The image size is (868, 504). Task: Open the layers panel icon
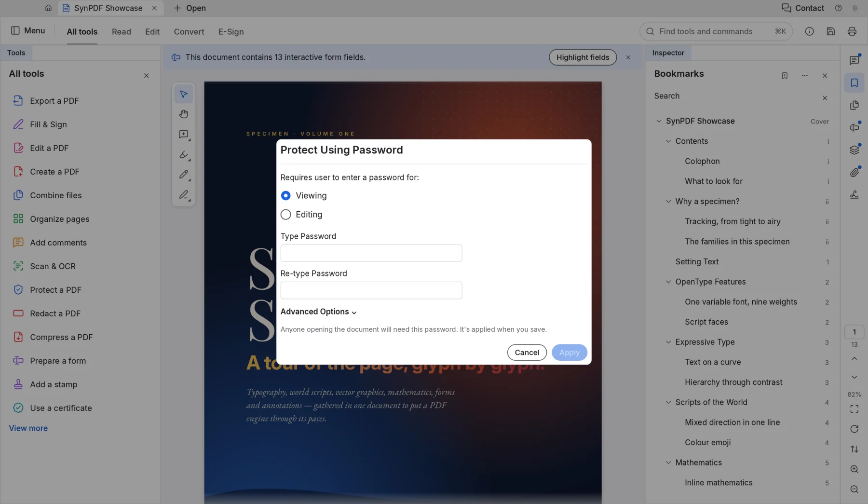(x=854, y=150)
